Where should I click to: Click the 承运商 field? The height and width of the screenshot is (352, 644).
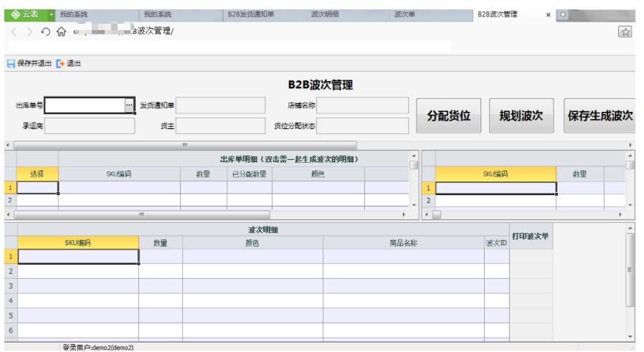coord(90,125)
